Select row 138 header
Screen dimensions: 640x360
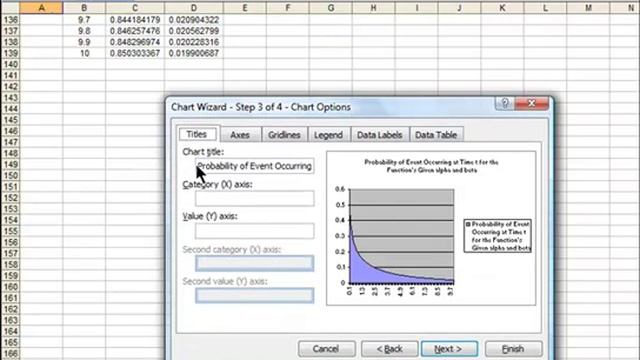10,42
